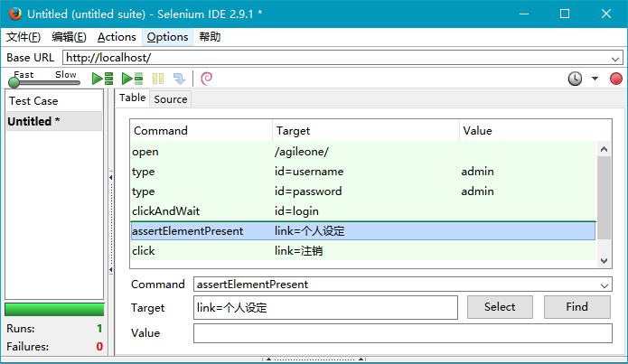Select the type id=username row
This screenshot has height=364, width=628.
(363, 172)
